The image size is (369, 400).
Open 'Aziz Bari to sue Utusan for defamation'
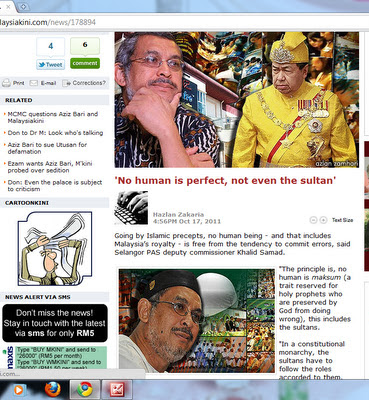47,148
